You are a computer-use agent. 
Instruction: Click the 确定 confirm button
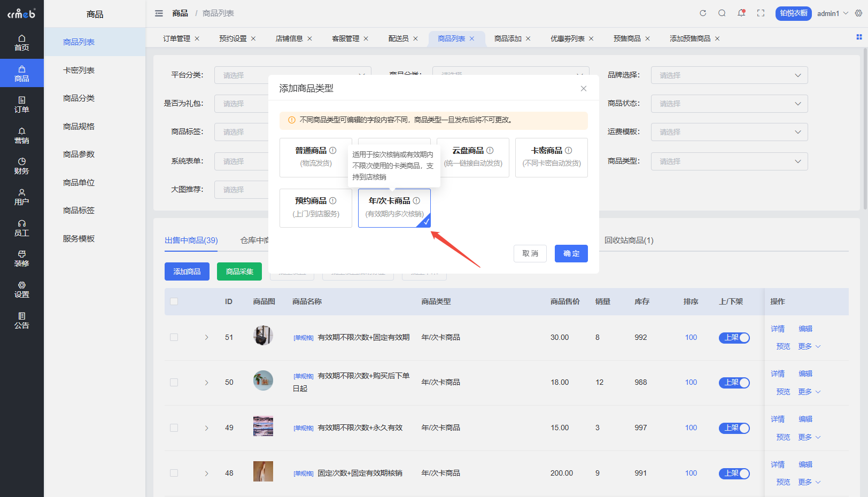571,253
